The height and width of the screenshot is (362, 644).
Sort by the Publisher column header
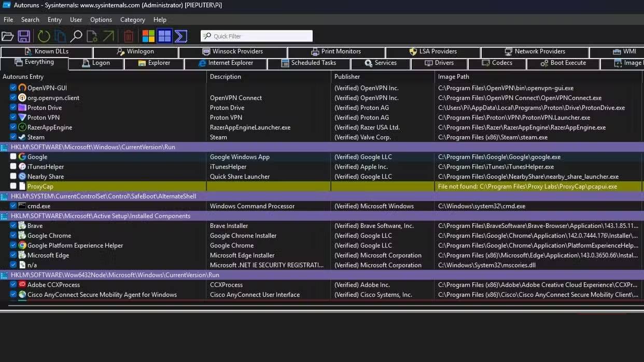click(x=347, y=77)
